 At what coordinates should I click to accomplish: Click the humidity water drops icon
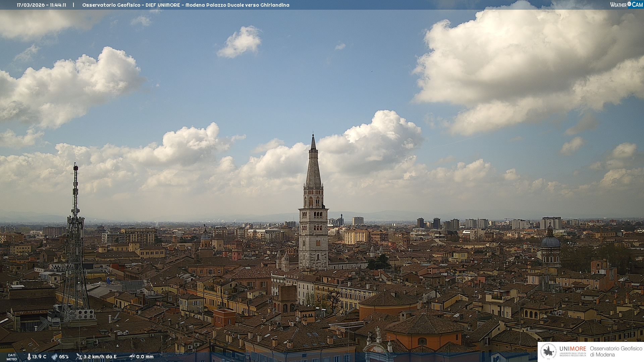point(54,357)
